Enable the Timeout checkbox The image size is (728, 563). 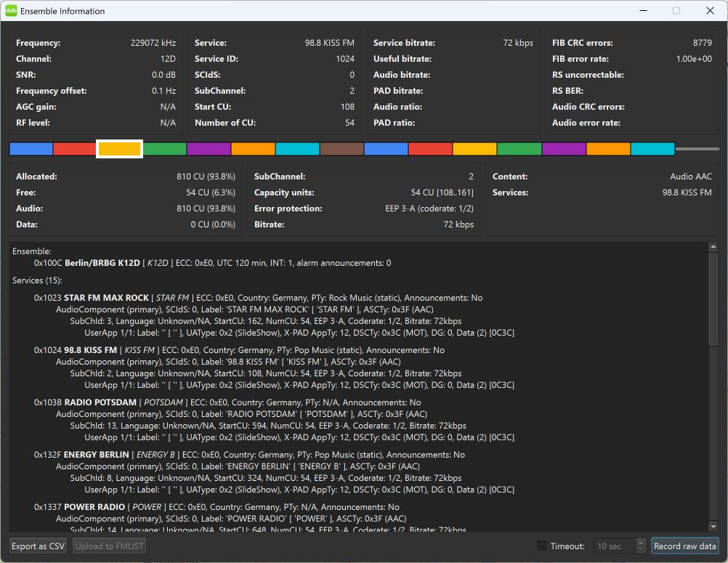click(x=542, y=546)
